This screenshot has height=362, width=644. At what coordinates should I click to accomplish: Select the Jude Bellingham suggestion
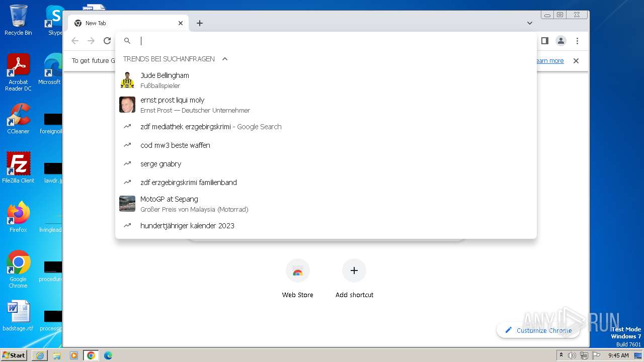click(x=326, y=80)
